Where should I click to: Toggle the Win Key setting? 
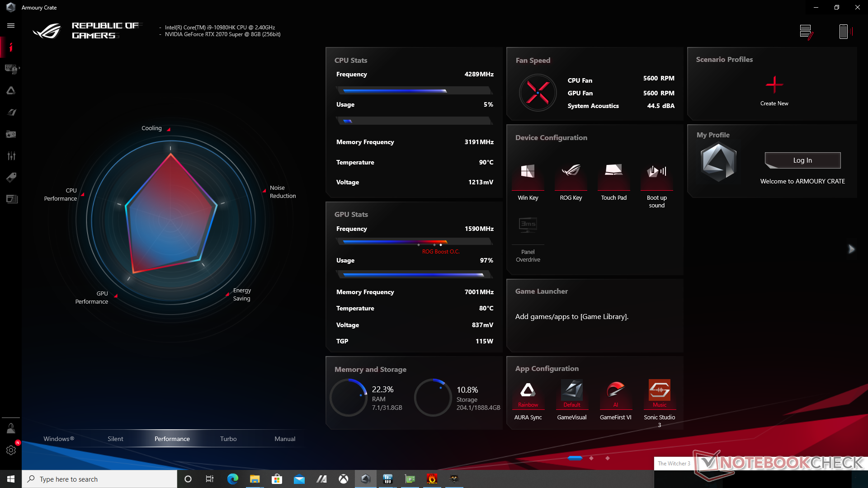click(x=528, y=172)
